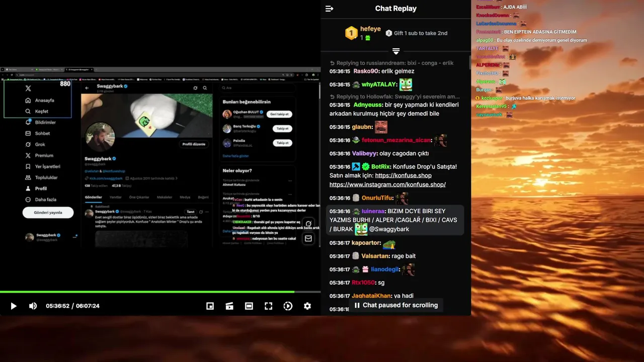Select the Beğeni profile tab
644x362 pixels.
pos(203,197)
